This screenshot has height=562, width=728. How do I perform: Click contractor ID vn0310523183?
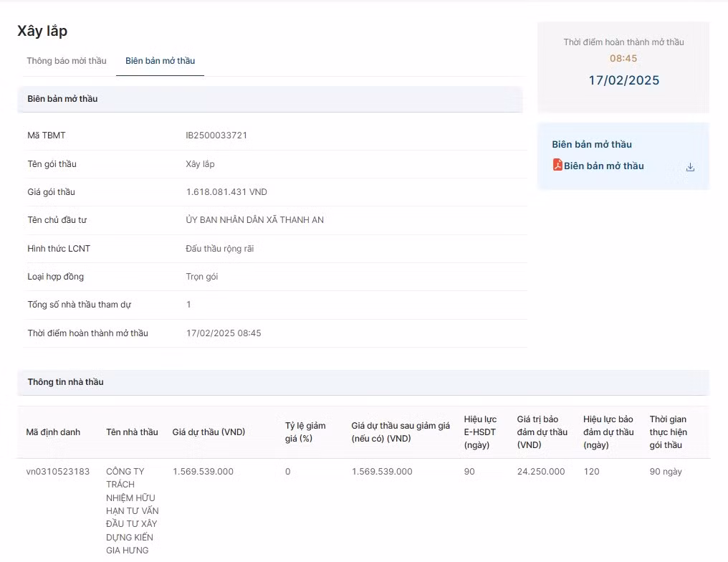pos(58,472)
